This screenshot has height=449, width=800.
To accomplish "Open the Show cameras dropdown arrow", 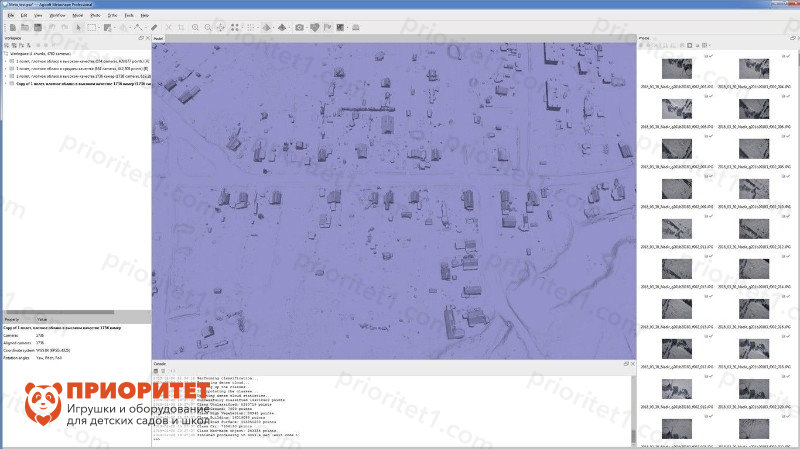I will coord(306,28).
